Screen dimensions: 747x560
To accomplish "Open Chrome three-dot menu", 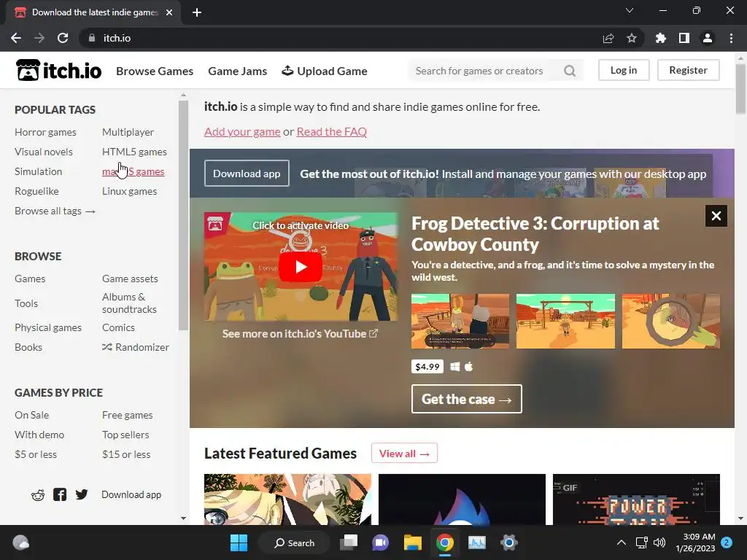I will (731, 38).
